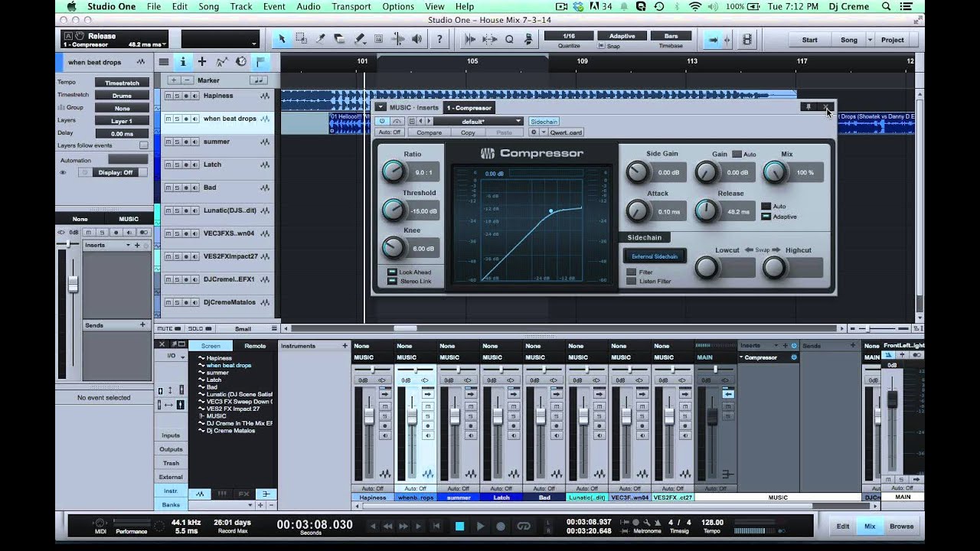Viewport: 980px width, 551px height.
Task: Select the Range tool
Action: coord(301,39)
